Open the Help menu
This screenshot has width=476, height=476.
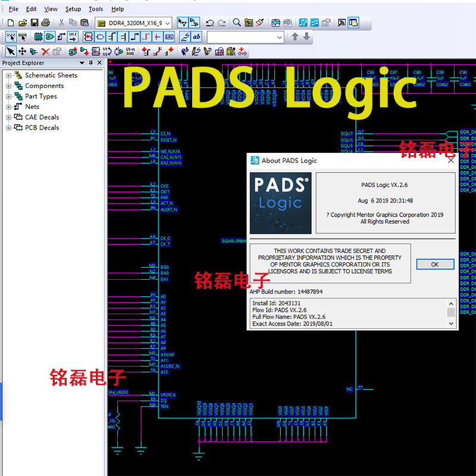pyautogui.click(x=117, y=9)
